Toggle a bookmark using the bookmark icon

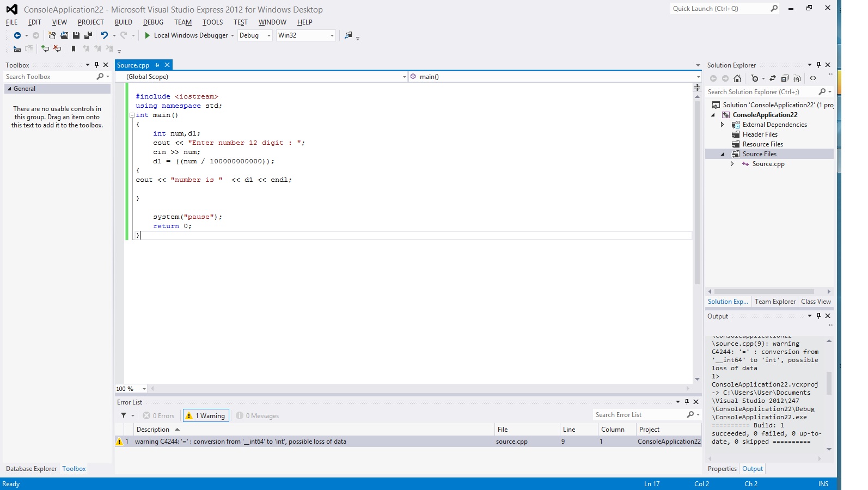[x=74, y=49]
